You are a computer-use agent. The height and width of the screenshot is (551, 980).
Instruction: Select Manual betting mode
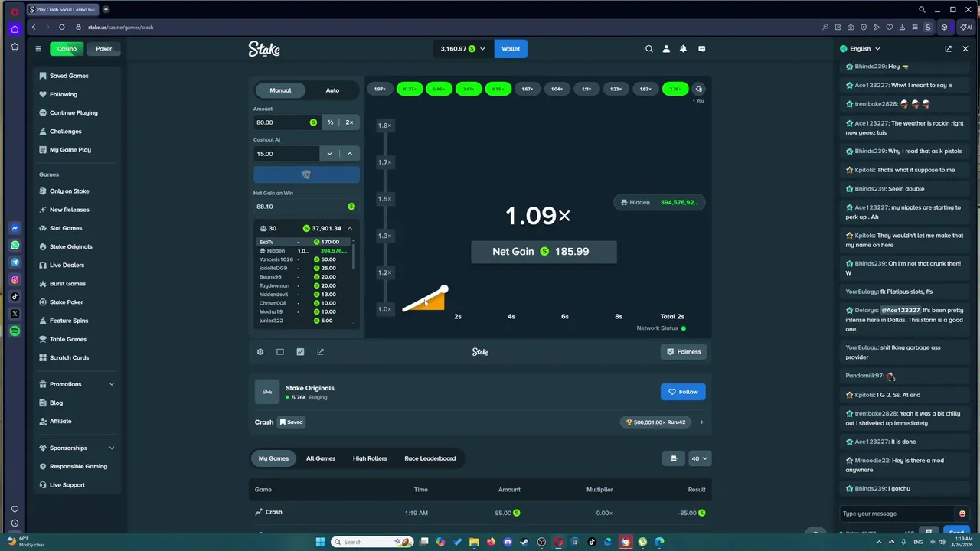point(280,90)
